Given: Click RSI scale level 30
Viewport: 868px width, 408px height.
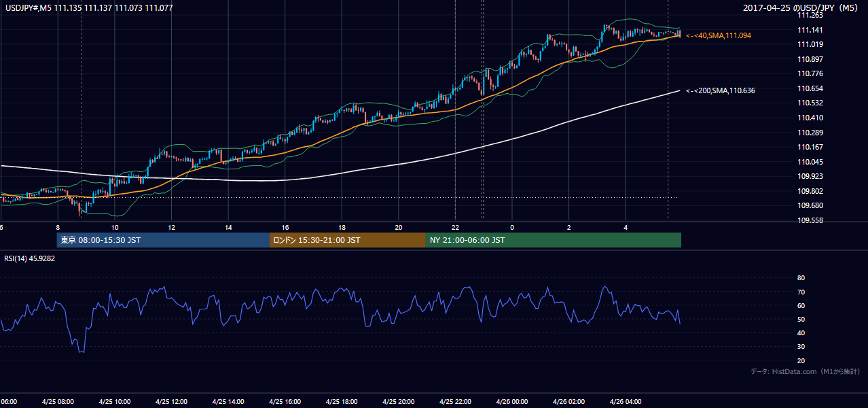Looking at the screenshot, I should pyautogui.click(x=801, y=347).
